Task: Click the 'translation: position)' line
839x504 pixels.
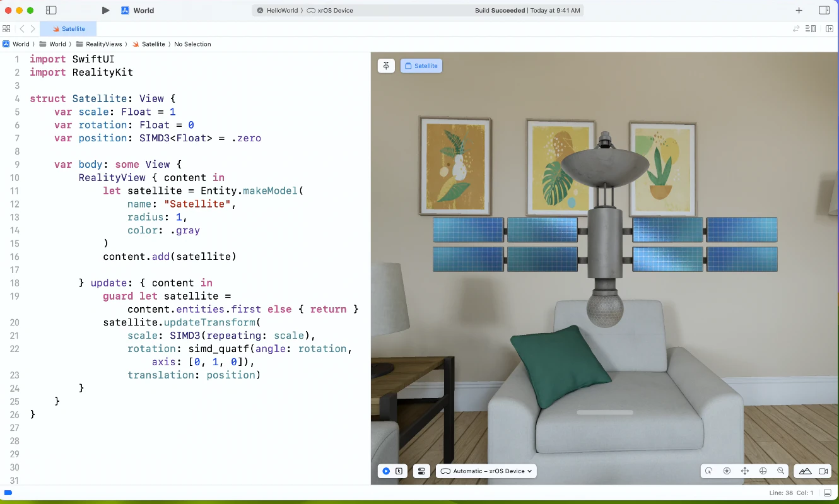Action: [194, 375]
